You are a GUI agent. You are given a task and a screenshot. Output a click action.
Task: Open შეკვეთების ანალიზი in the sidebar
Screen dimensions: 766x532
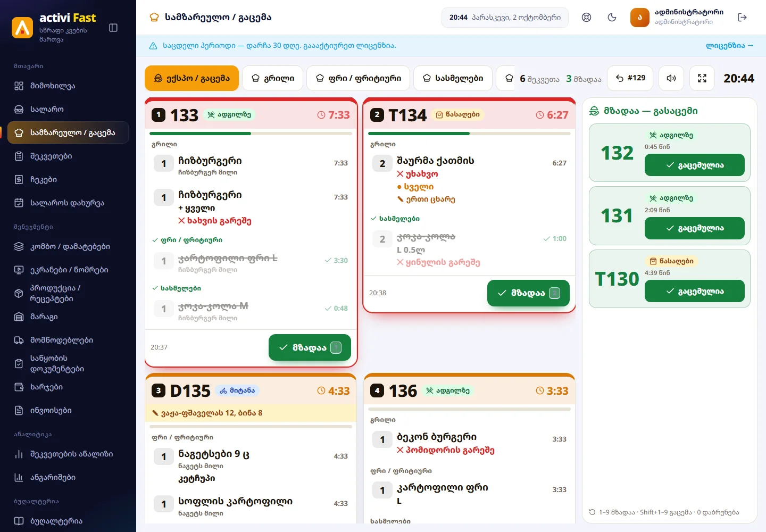(68, 454)
